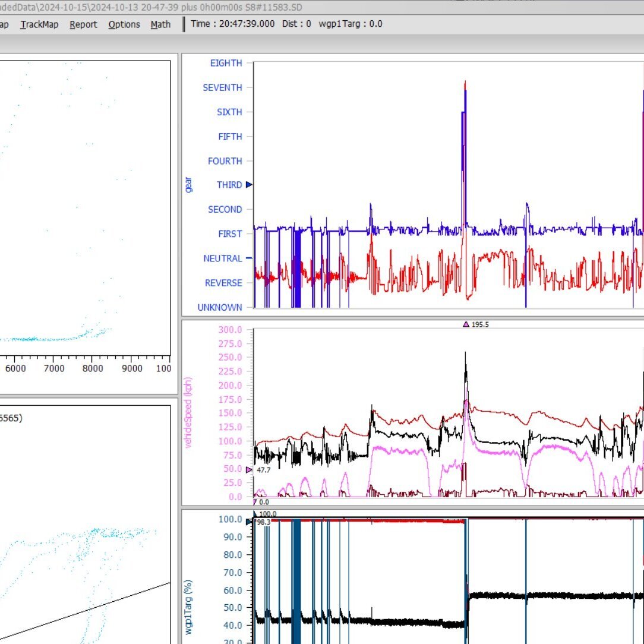Screen dimensions: 644x644
Task: Click the REVERSE gear axis label
Action: (223, 283)
